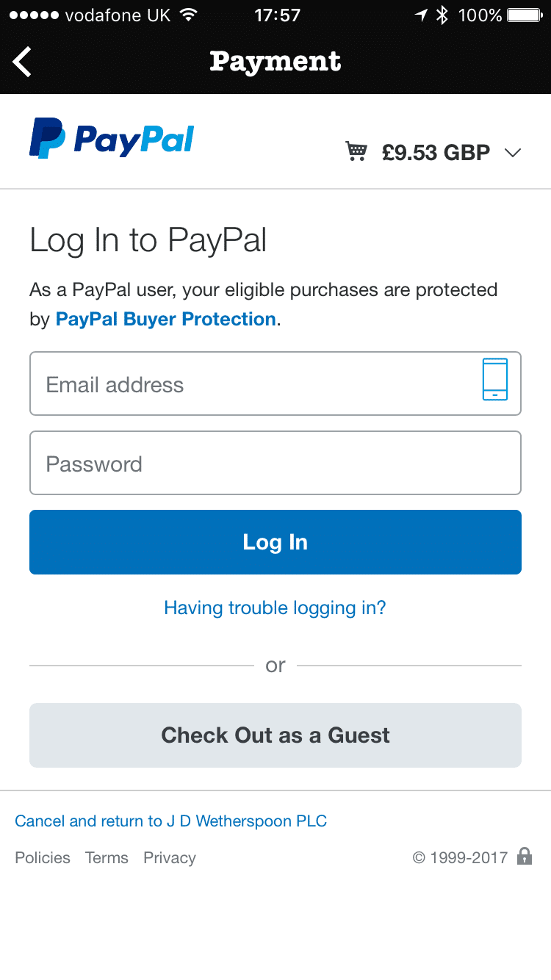Image resolution: width=551 pixels, height=980 pixels.
Task: Tap the back arrow in Payment header
Action: coord(22,62)
